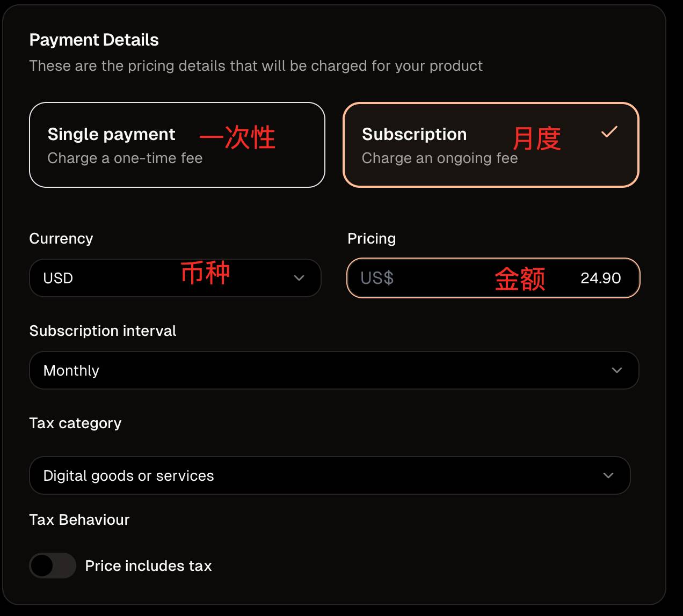683x616 pixels.
Task: Click the Tax Behaviour section label
Action: [79, 520]
